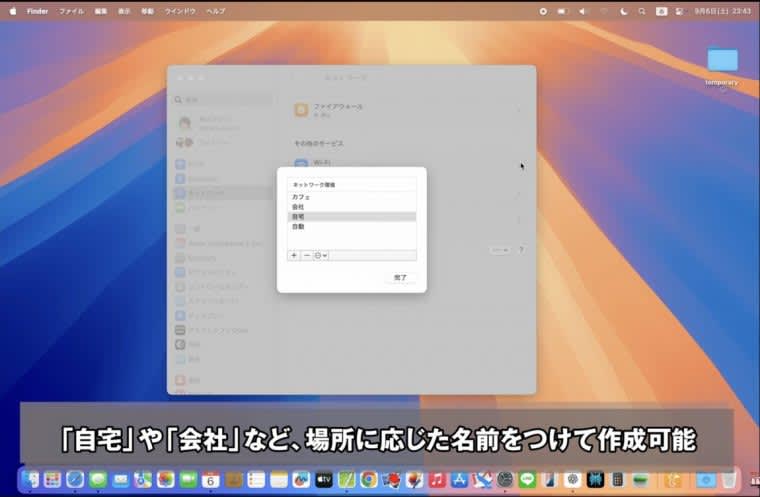Open the Calendar app in the Dock
The width and height of the screenshot is (760, 497).
pyautogui.click(x=211, y=480)
